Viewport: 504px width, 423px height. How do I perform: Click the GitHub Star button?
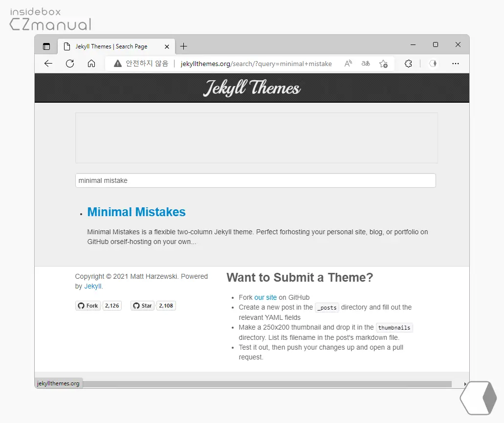pos(142,306)
